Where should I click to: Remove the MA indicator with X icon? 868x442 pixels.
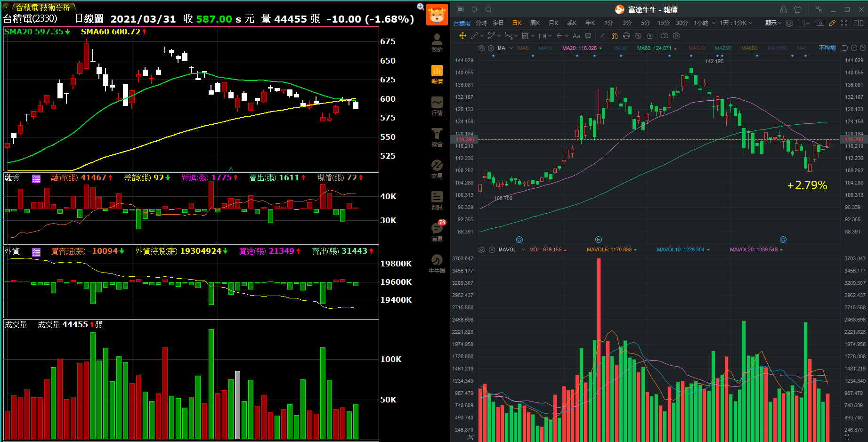[x=491, y=48]
